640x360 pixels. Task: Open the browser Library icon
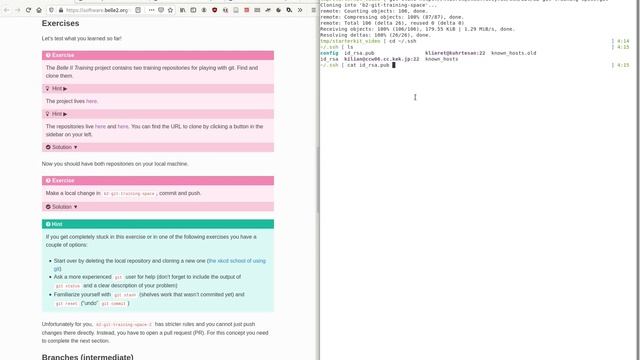182,10
